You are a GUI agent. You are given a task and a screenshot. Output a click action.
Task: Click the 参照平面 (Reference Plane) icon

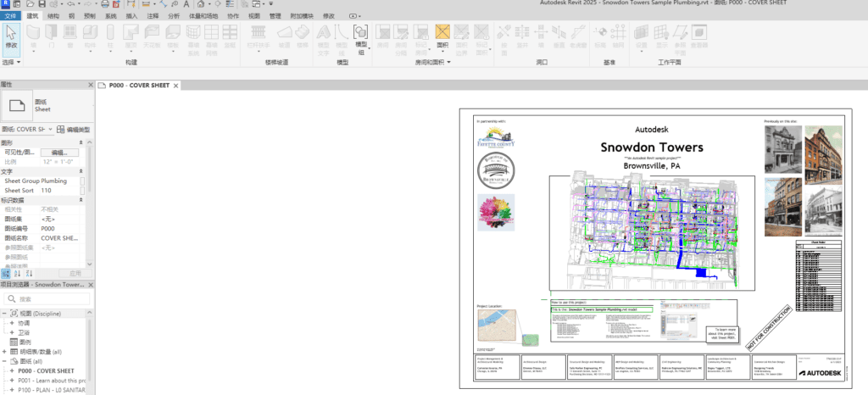[x=680, y=33]
